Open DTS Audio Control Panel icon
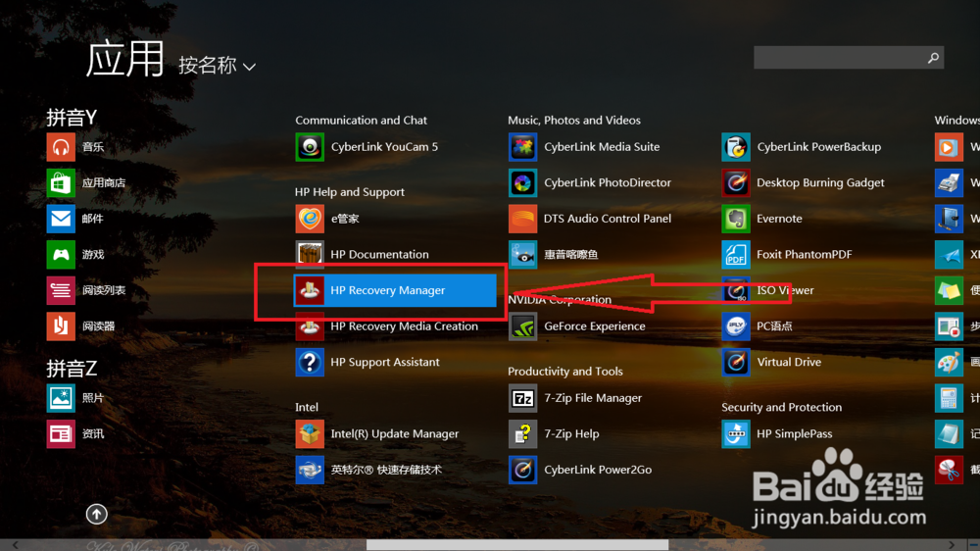 click(x=522, y=219)
